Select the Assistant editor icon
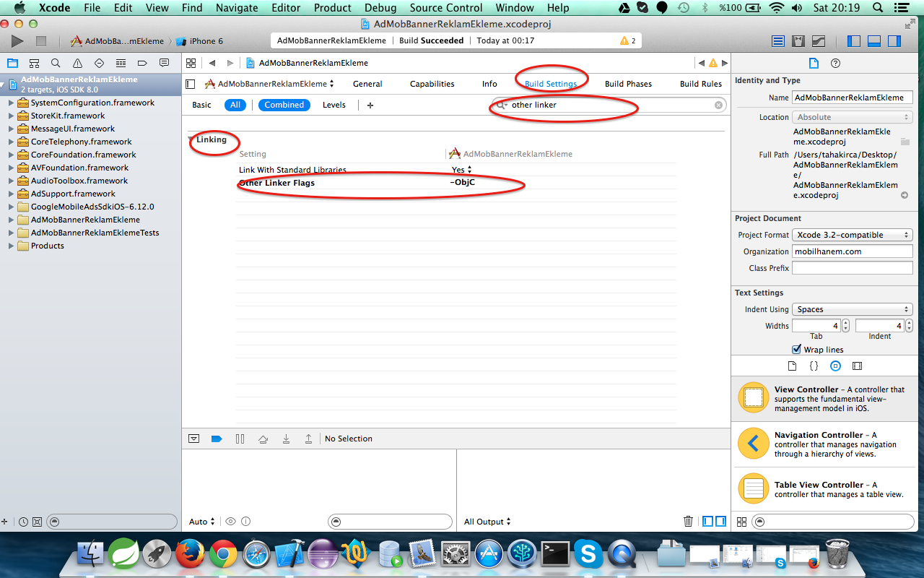 click(798, 41)
